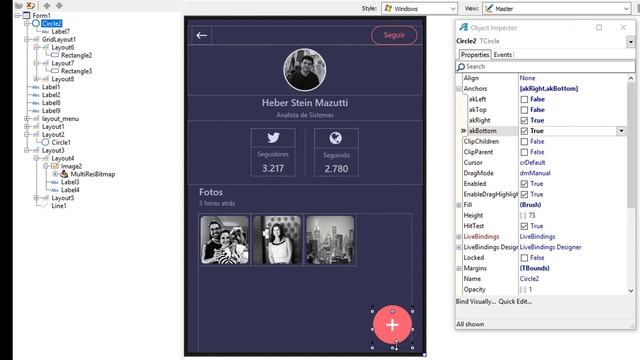Click the back arrow in the form design
The image size is (640, 360).
click(x=201, y=36)
